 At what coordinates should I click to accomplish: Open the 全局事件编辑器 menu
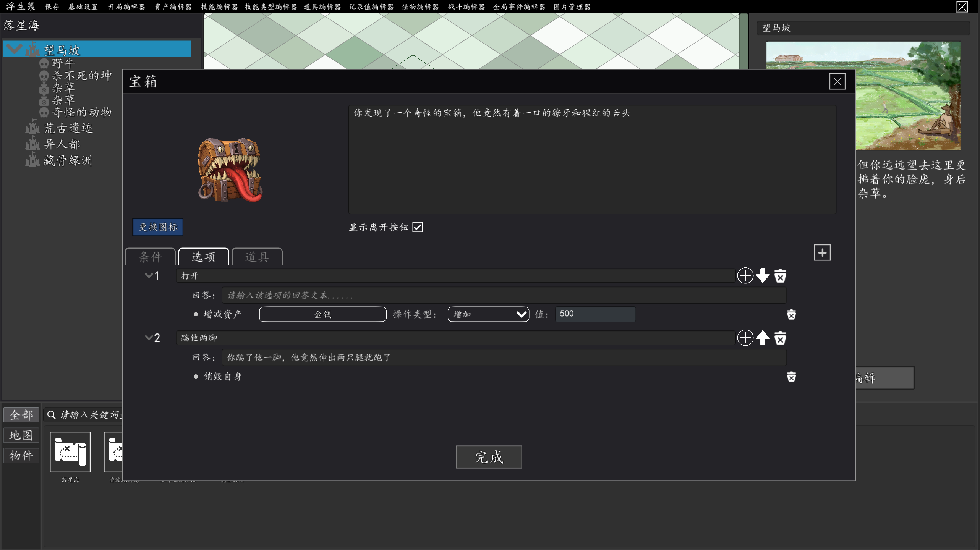(520, 7)
